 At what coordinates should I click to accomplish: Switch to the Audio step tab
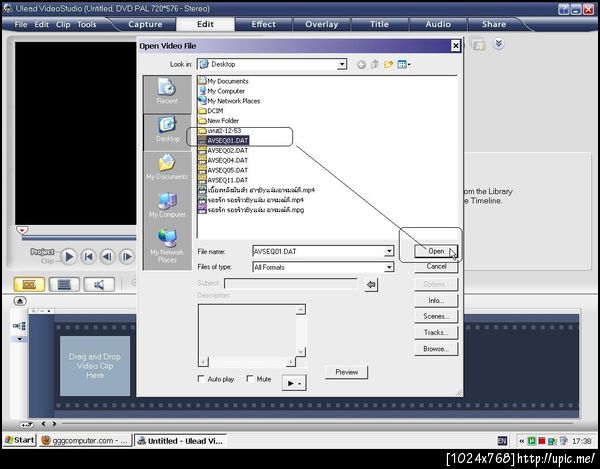click(x=438, y=24)
